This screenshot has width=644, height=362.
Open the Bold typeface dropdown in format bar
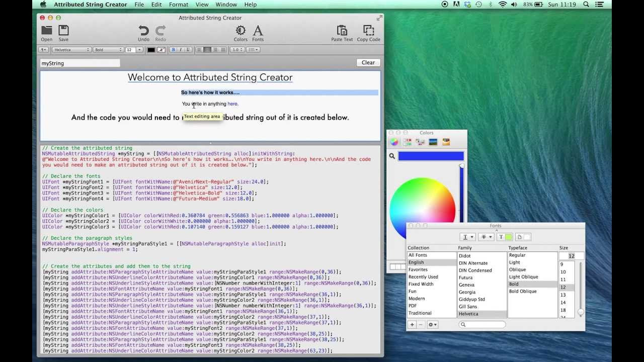tap(108, 50)
